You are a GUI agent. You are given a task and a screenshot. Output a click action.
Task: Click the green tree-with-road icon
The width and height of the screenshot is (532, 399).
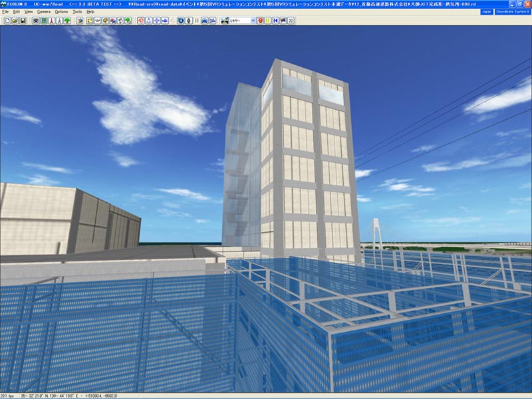point(128,21)
